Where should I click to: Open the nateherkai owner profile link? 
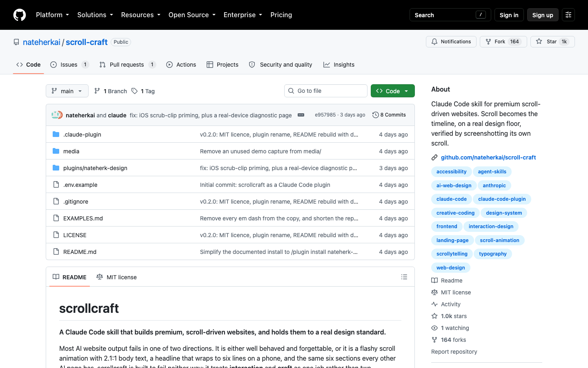coord(42,42)
